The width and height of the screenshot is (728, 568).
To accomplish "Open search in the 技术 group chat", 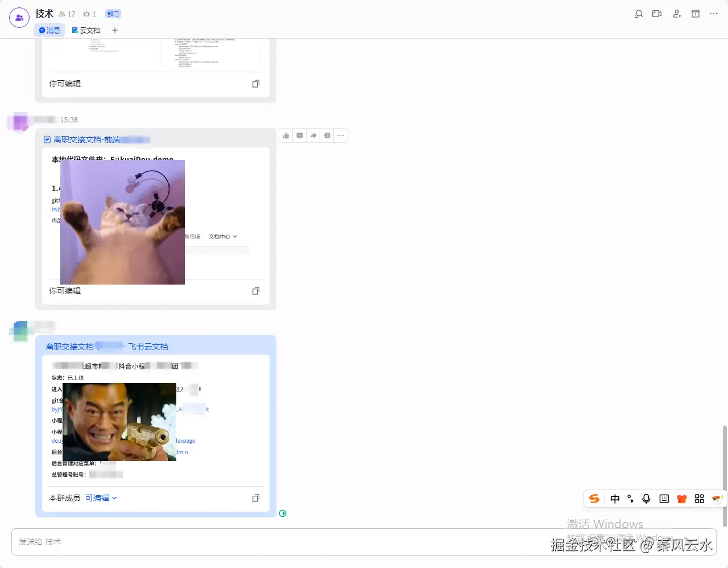I will pyautogui.click(x=638, y=14).
